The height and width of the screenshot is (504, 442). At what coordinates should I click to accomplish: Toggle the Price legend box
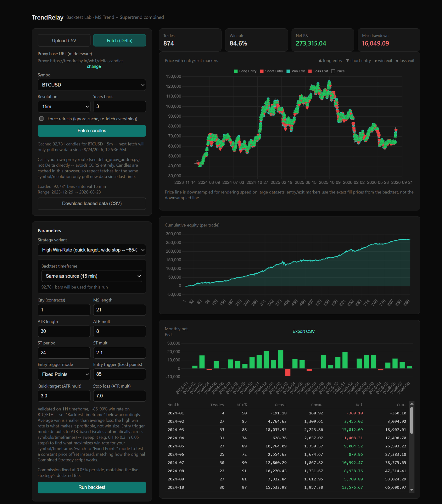tap(333, 71)
